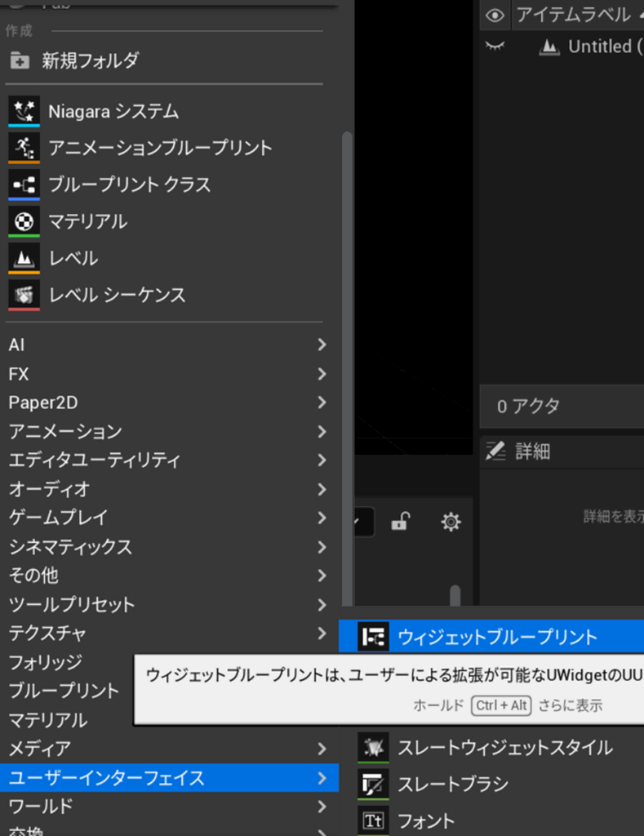Click the ブループリント クラス icon
This screenshot has width=644, height=836.
(24, 185)
